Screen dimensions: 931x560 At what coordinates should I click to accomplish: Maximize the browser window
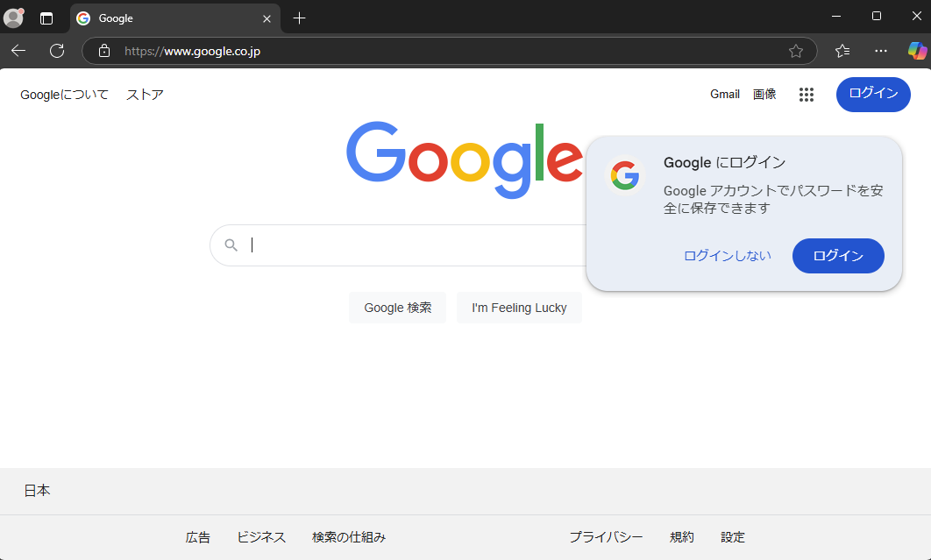coord(877,16)
